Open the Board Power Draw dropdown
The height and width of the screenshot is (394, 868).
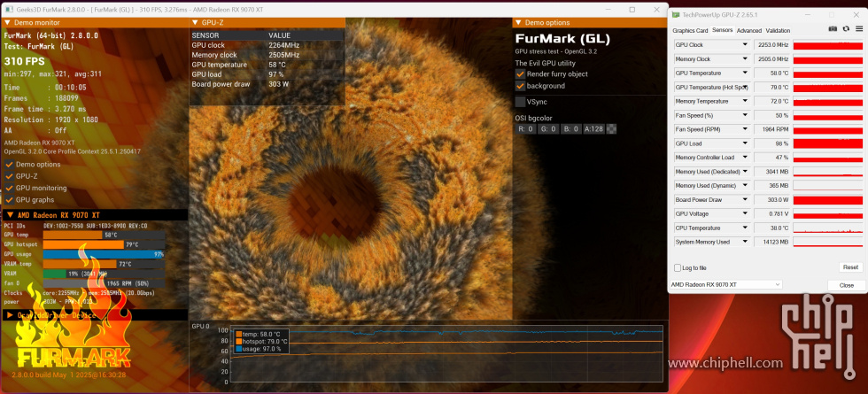(x=745, y=200)
